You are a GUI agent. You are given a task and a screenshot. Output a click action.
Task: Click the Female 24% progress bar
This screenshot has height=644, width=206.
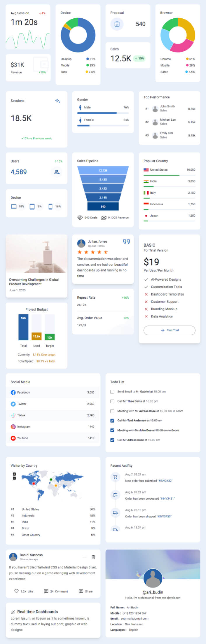click(x=103, y=126)
